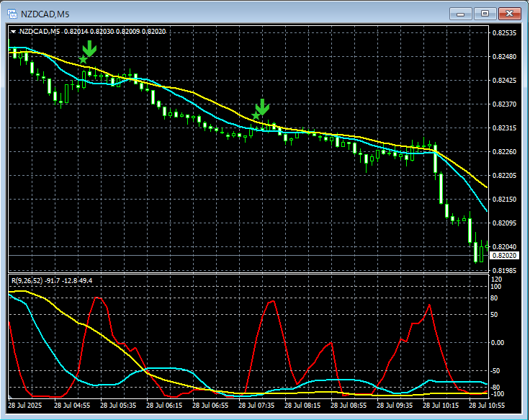Expand the NZDCAD,M5 chart triangle dropdown
Viewport: 530px width, 420px height.
13,32
